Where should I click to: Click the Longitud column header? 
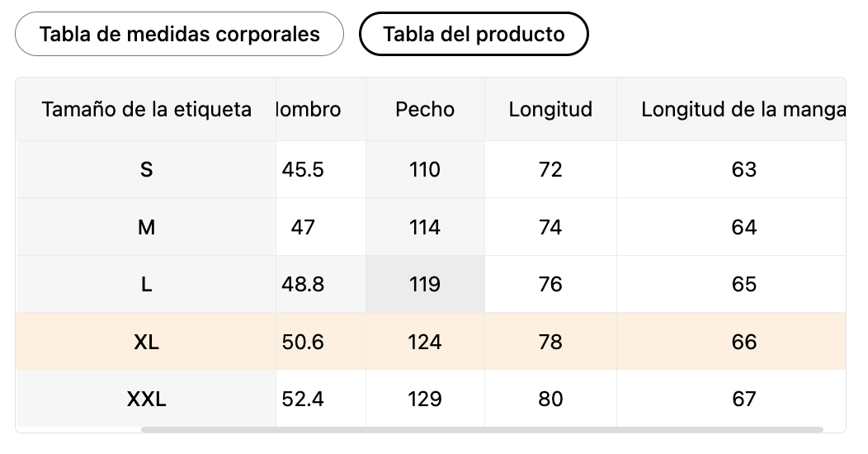[x=550, y=109]
